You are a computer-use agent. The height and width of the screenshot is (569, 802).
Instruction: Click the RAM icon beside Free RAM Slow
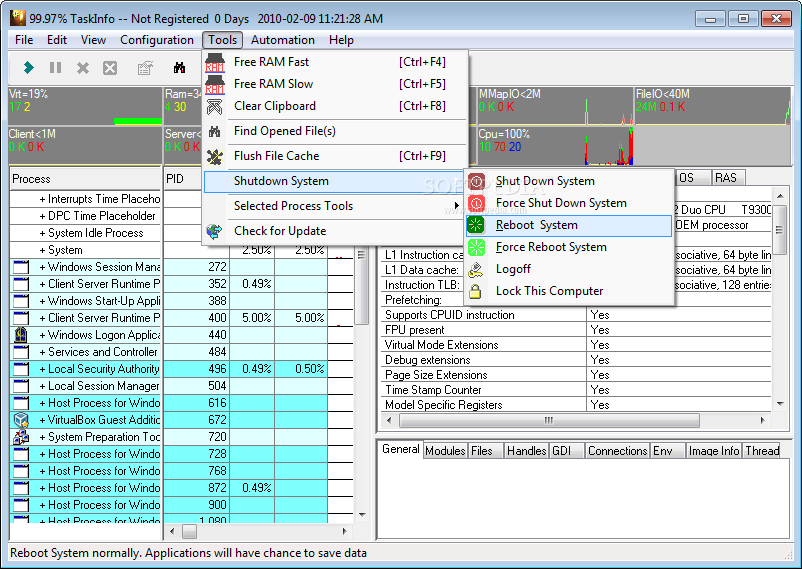[215, 84]
